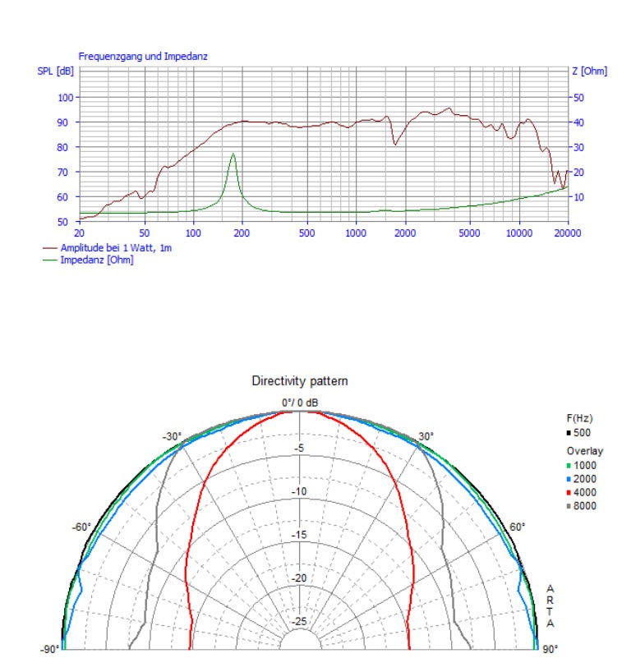
Task: Click the '-30°' polar angle label
Action: pos(172,436)
